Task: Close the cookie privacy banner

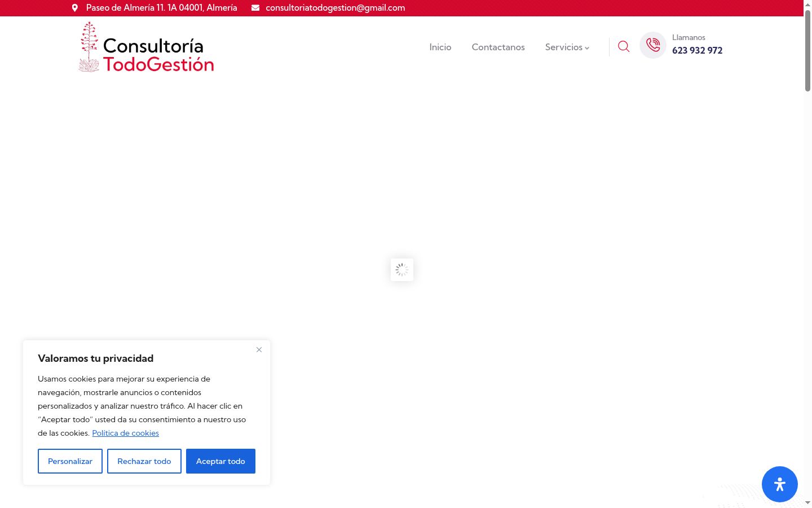Action: pyautogui.click(x=259, y=350)
